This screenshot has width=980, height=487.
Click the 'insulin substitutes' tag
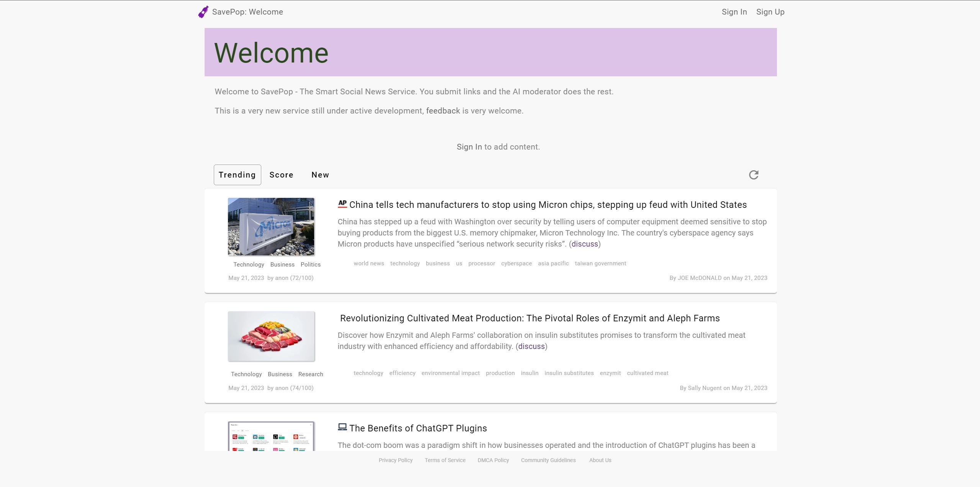click(x=569, y=373)
